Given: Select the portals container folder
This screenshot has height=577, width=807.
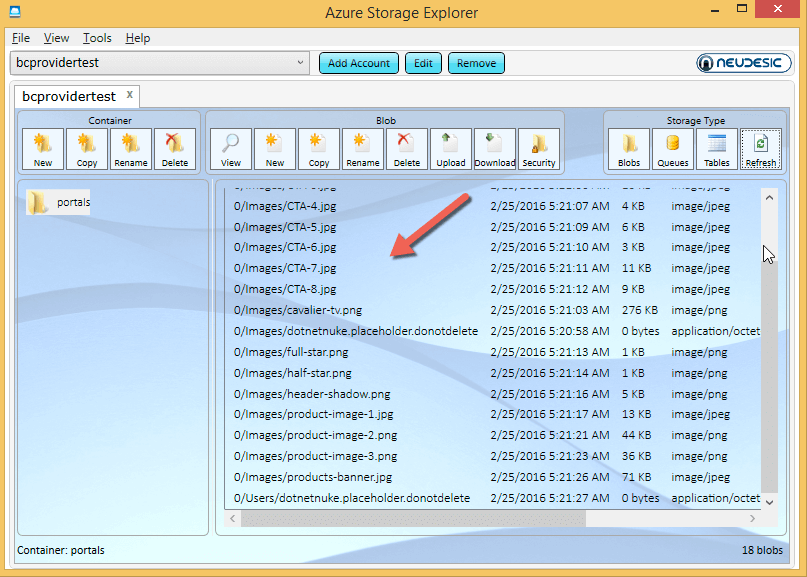Looking at the screenshot, I should pyautogui.click(x=58, y=202).
